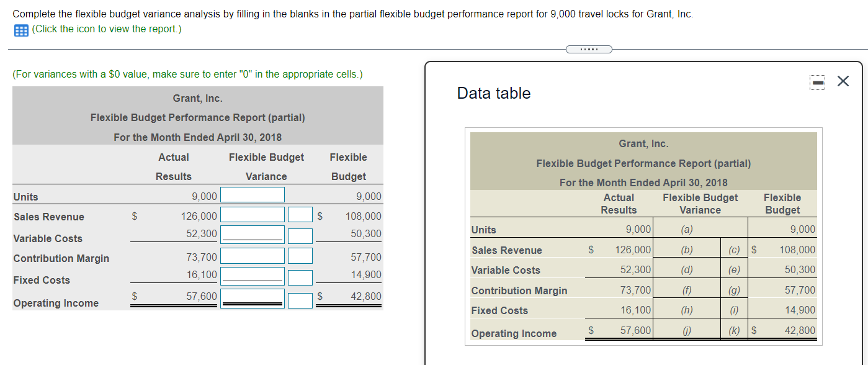This screenshot has height=365, width=868.
Task: Click the Variable Costs variance input box
Action: [x=251, y=235]
